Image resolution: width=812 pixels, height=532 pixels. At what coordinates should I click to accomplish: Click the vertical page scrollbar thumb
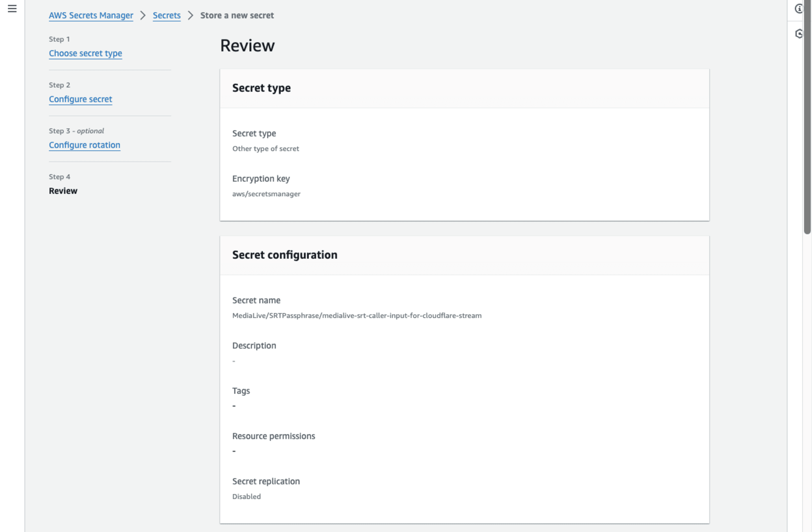coord(807,117)
